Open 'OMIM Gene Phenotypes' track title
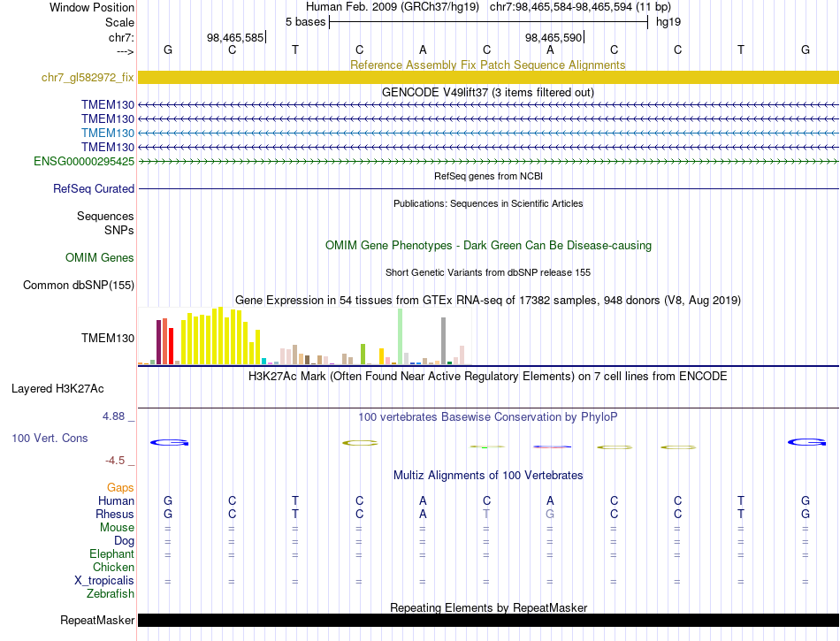The height and width of the screenshot is (641, 840). [488, 245]
